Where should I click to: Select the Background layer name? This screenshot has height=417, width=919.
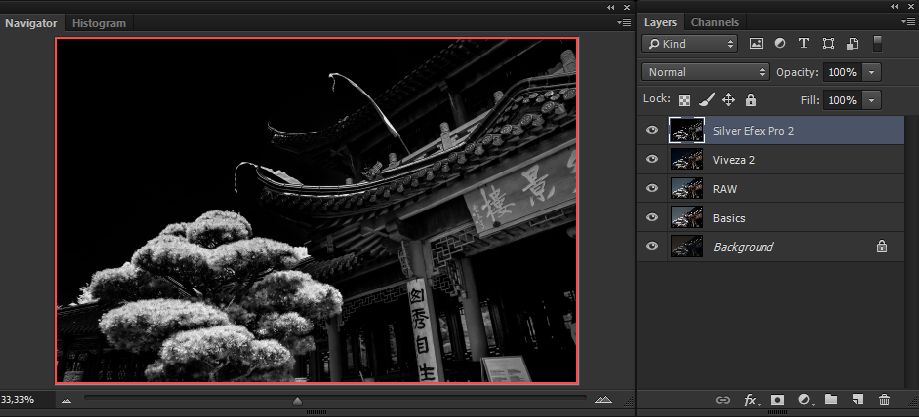[743, 247]
